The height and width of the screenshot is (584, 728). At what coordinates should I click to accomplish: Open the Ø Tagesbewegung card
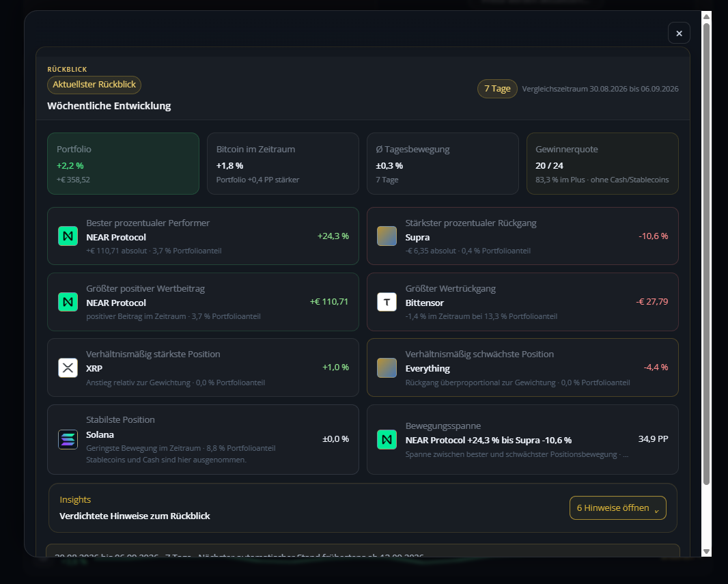click(443, 163)
